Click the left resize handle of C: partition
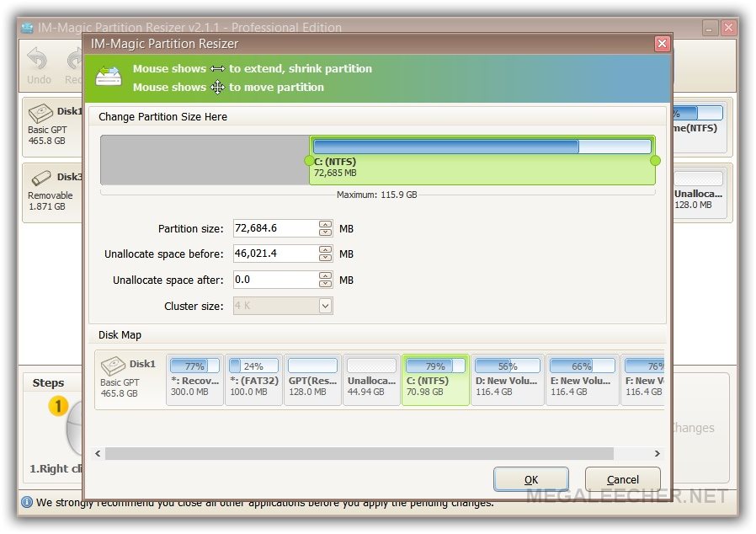Screen dimensions: 756x534 pos(309,161)
